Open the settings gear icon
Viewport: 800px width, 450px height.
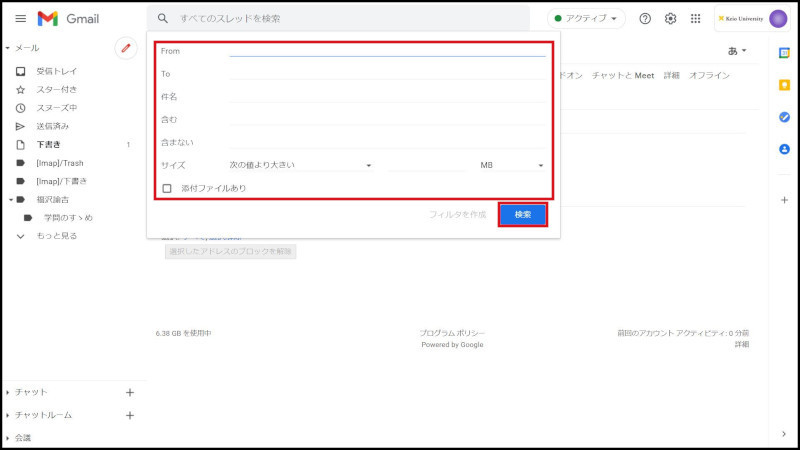coord(671,19)
